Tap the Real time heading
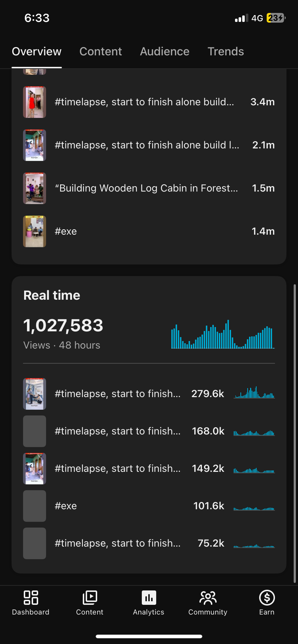 click(52, 295)
